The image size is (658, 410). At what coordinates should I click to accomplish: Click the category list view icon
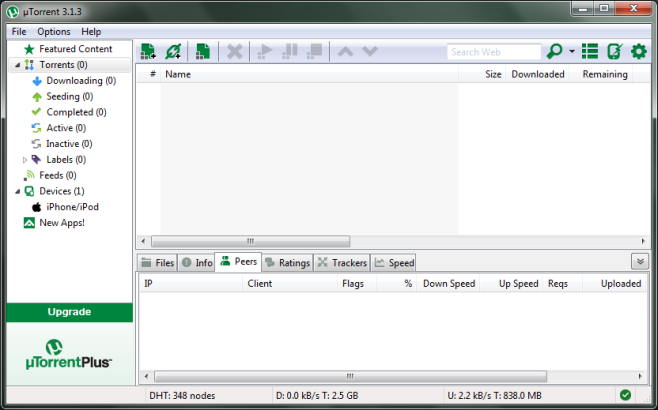[x=590, y=51]
